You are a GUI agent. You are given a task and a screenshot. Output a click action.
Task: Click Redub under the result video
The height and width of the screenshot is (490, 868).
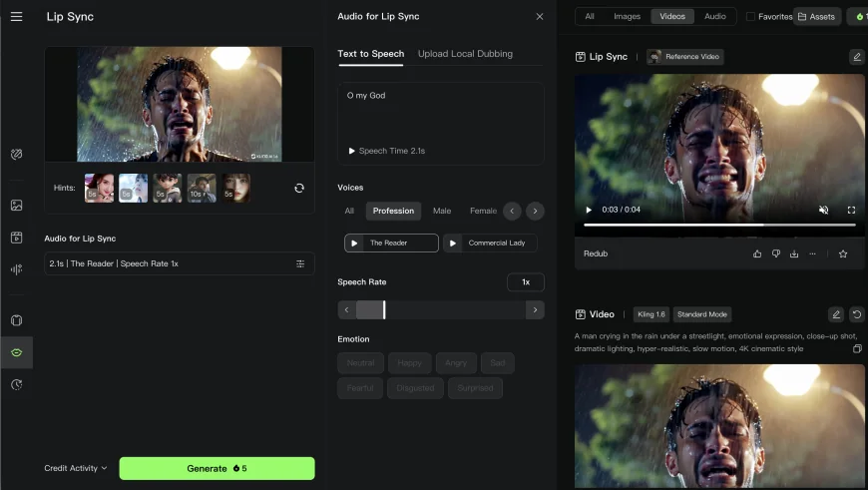(x=596, y=253)
